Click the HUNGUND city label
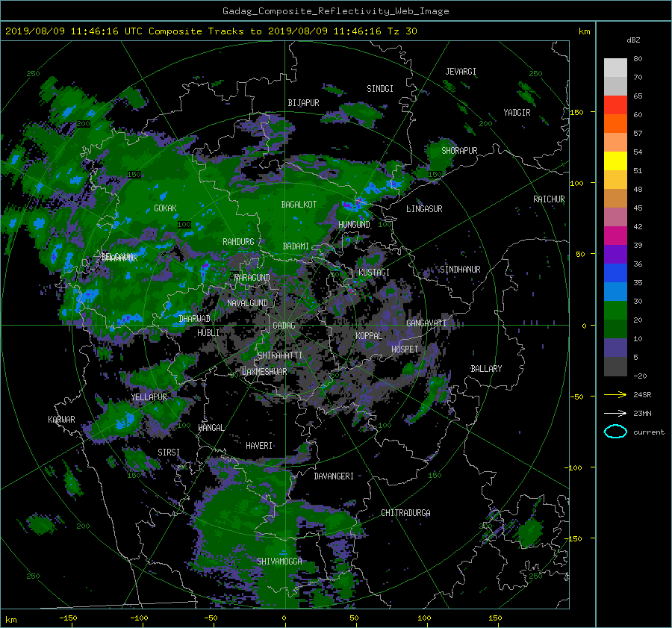Screen dimensions: 672x628 (354, 225)
